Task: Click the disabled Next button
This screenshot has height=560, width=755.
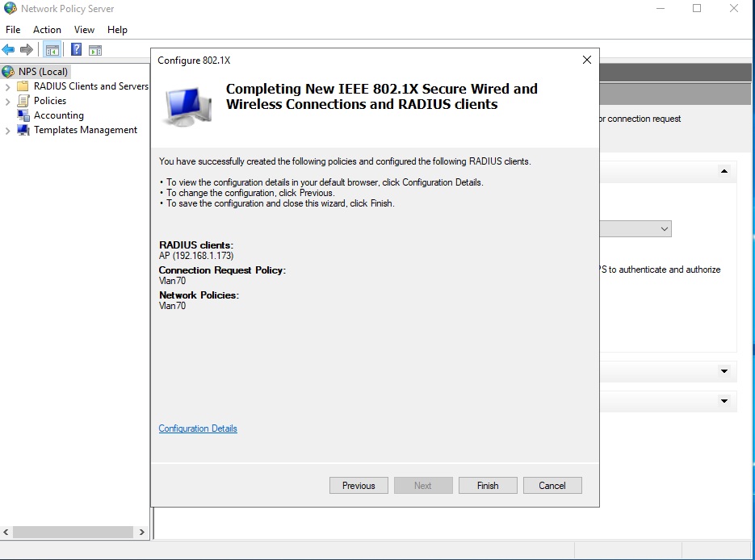Action: point(423,486)
